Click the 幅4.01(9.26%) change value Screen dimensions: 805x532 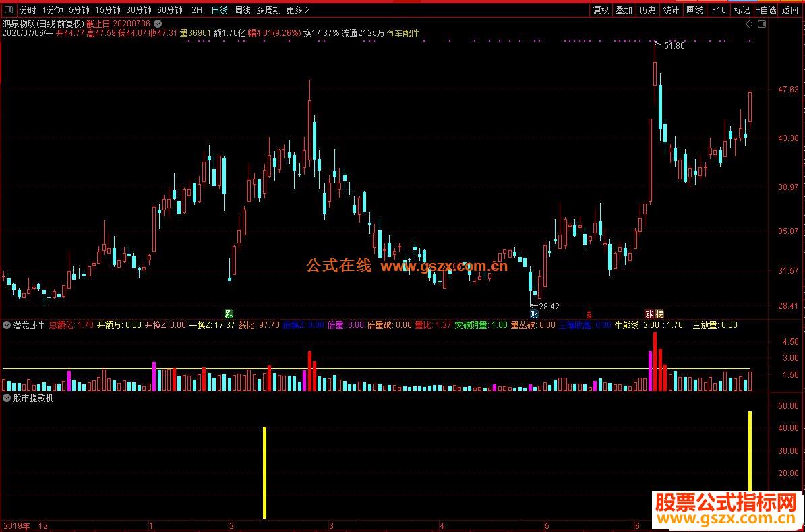[x=274, y=34]
